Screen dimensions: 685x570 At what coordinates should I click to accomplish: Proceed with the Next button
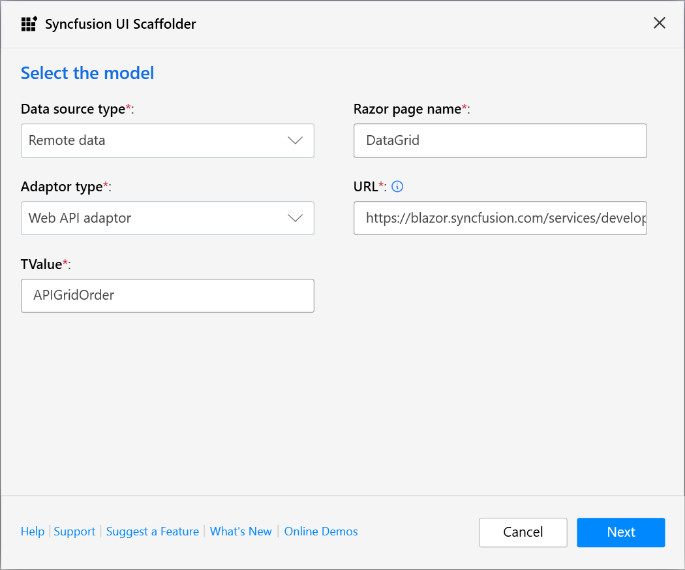click(620, 532)
